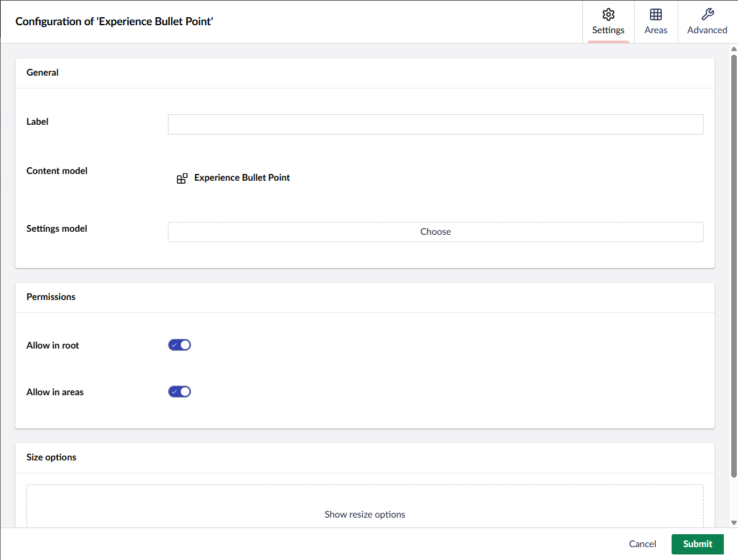Click the scrollbar up arrow
738x560 pixels.
733,49
